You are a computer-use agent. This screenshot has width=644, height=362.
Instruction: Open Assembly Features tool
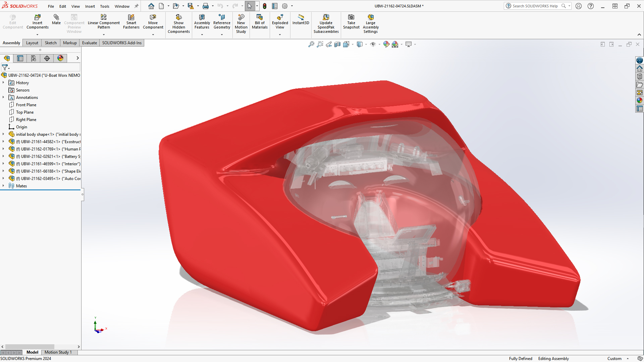click(202, 21)
